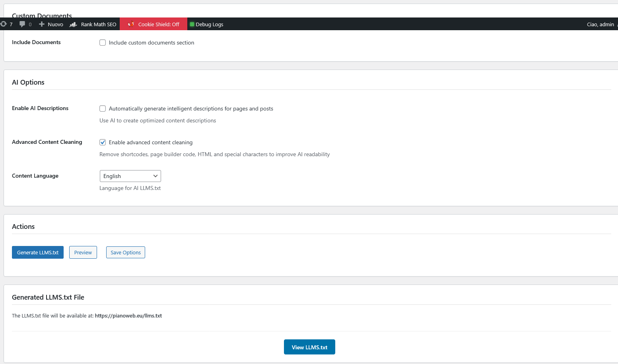Check Automatically generate intelligent descriptions
The height and width of the screenshot is (364, 618).
point(103,108)
